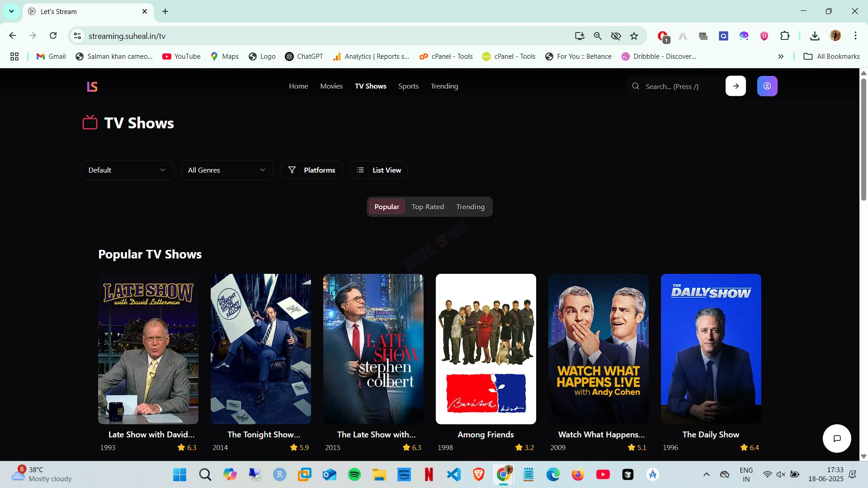868x488 pixels.
Task: Open Brave browser from taskbar
Action: tap(479, 474)
